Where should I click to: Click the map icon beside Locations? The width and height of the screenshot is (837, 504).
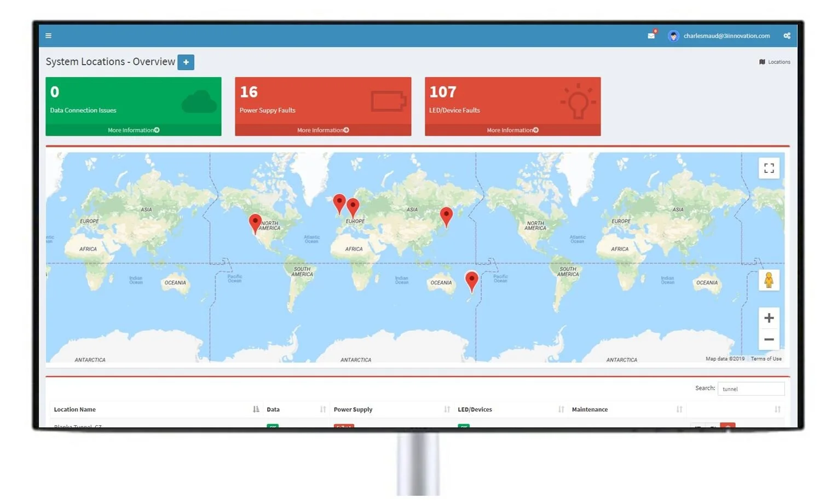(x=762, y=62)
